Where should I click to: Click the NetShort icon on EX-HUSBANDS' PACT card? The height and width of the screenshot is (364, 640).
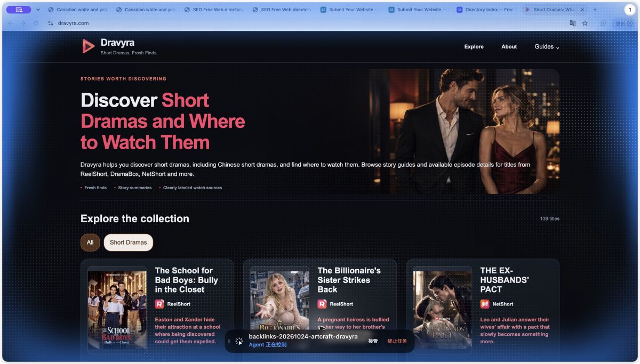pyautogui.click(x=484, y=304)
